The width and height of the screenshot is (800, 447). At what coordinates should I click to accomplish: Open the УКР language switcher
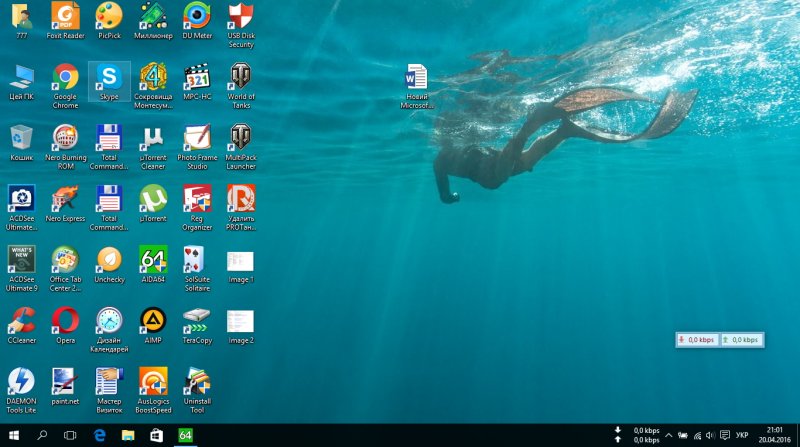741,436
